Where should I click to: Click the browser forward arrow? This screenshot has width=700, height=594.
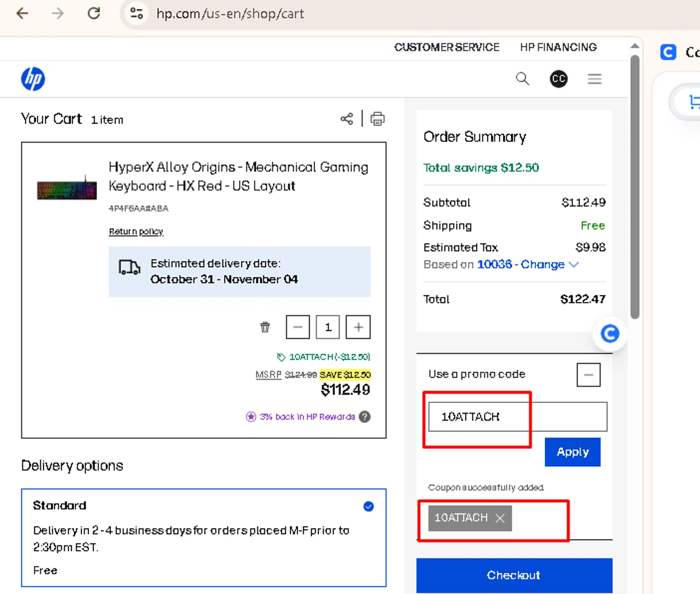pyautogui.click(x=58, y=13)
